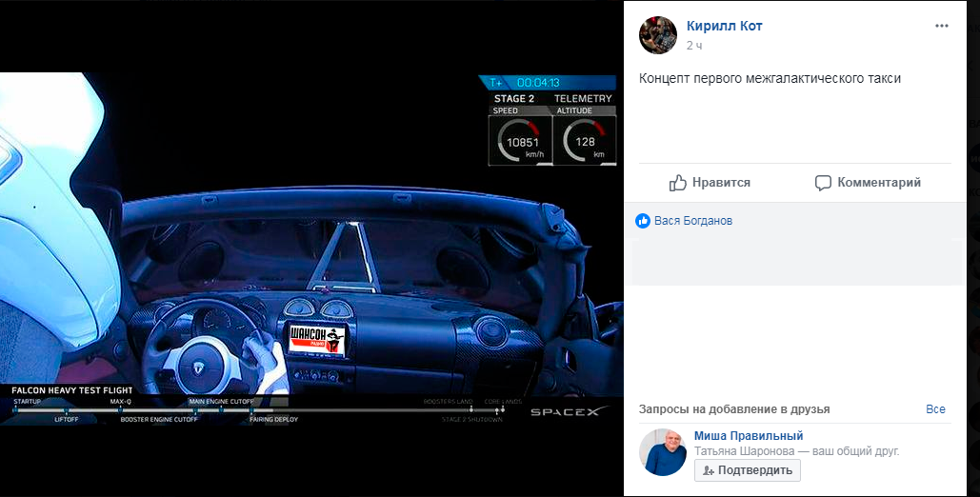Screen dimensions: 980x497
Task: Open Вася Богданов's profile from likes
Action: (692, 221)
